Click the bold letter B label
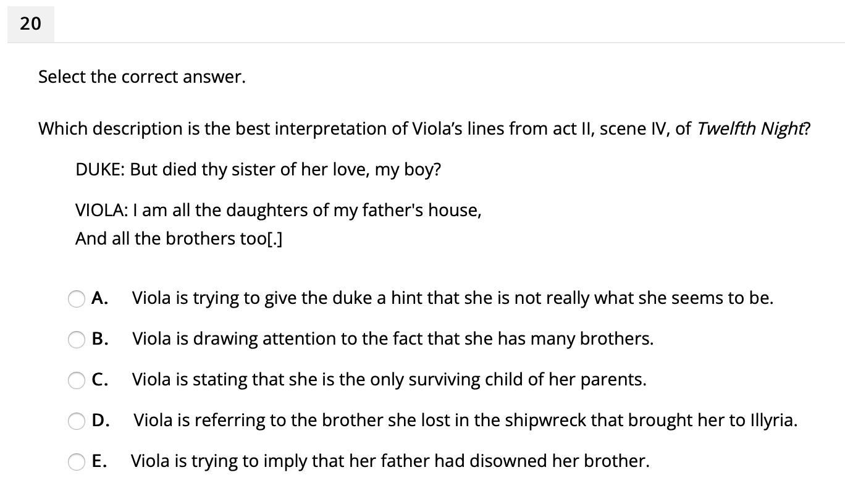 tap(99, 338)
